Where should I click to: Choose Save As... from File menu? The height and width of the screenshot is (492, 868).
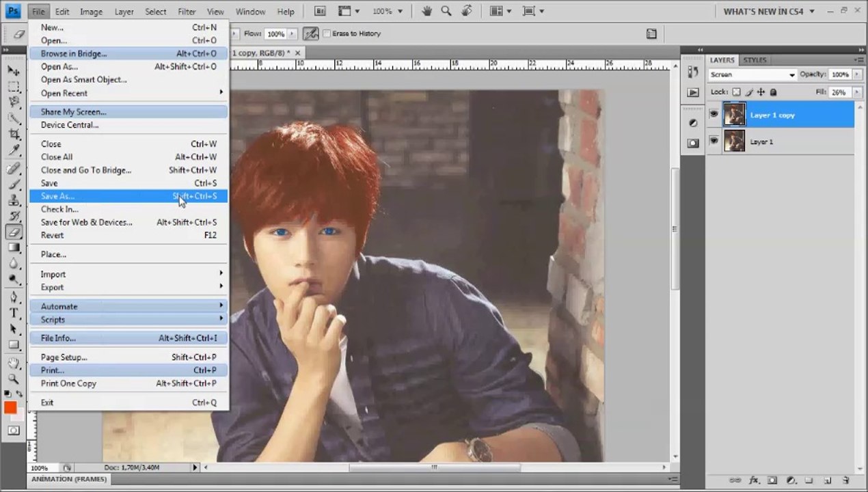[58, 196]
